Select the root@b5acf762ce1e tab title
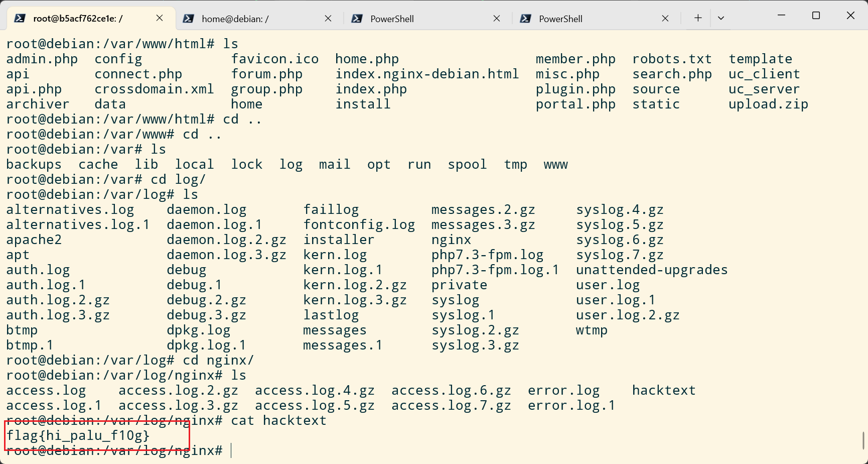The height and width of the screenshot is (464, 868). coord(78,19)
